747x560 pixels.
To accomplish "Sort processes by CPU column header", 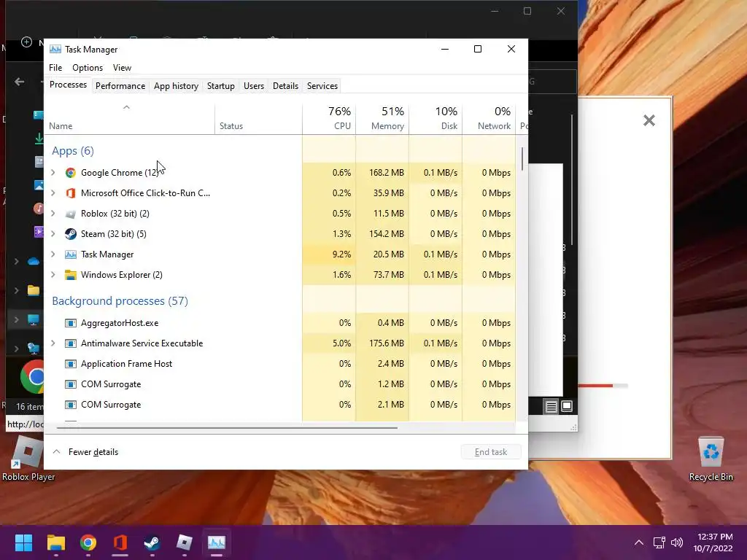I will [x=329, y=118].
